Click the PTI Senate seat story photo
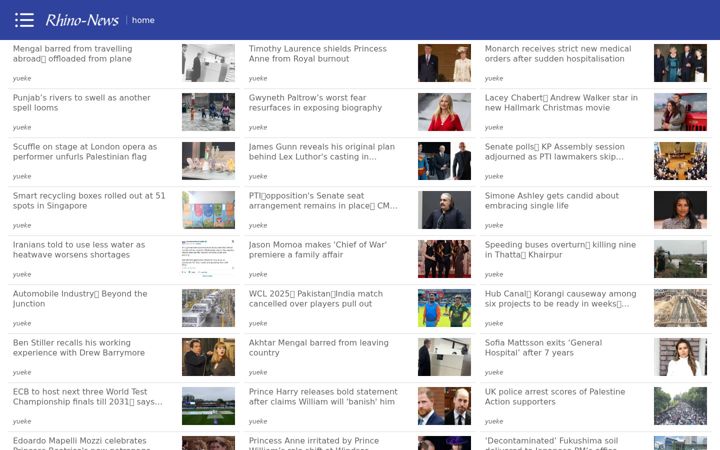 444,210
